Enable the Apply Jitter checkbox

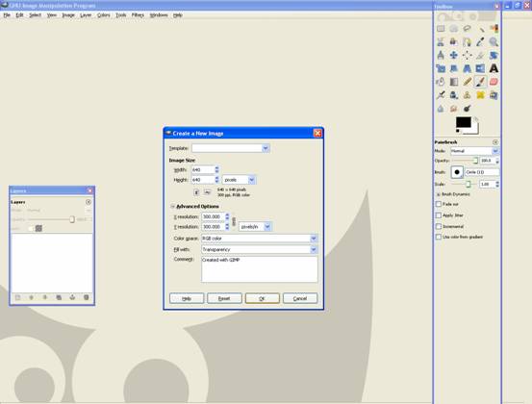pos(439,215)
